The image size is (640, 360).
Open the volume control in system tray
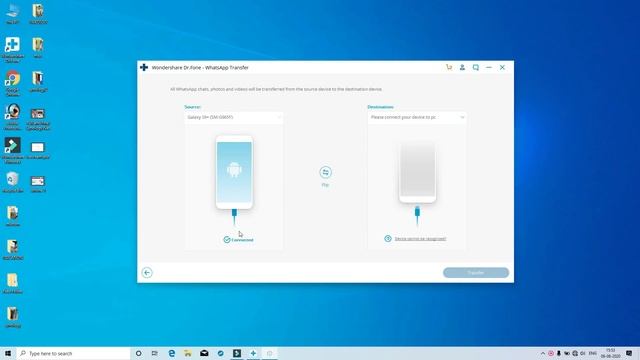[583, 353]
